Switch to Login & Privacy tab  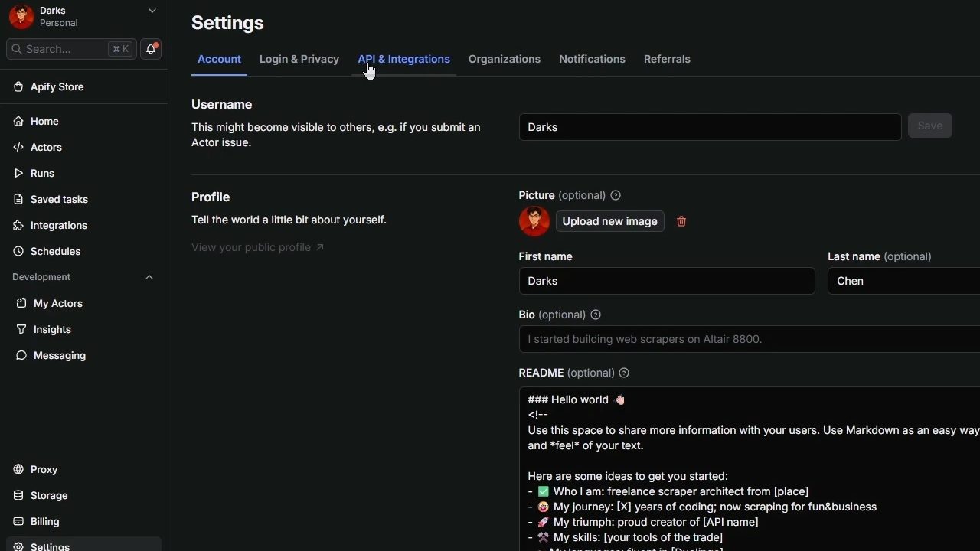pos(299,59)
